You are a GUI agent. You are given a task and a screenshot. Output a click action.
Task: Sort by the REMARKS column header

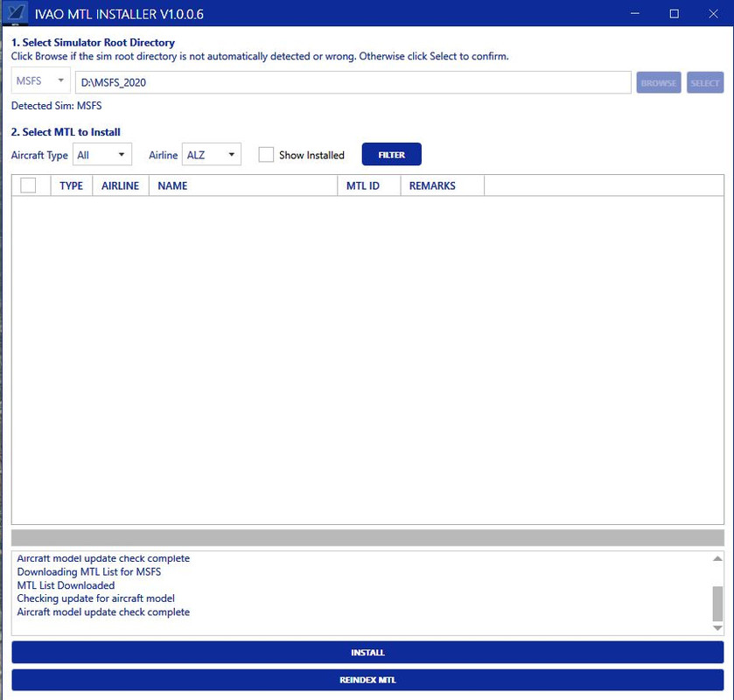[443, 185]
